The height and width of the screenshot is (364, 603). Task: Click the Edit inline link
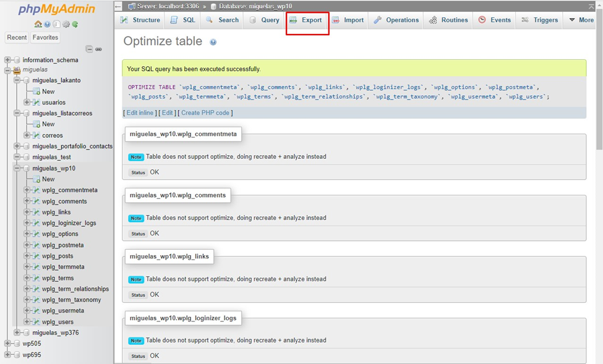pyautogui.click(x=140, y=112)
